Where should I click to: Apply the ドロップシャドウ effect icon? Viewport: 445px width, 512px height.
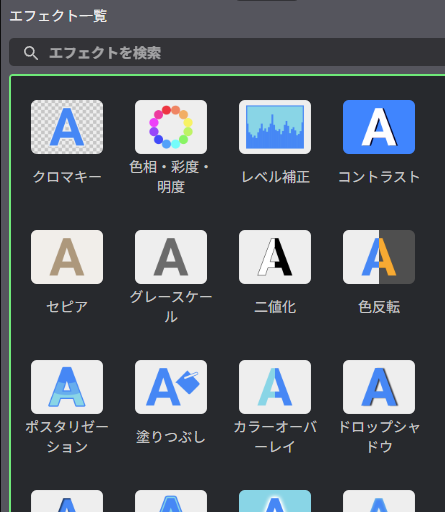coord(379,387)
